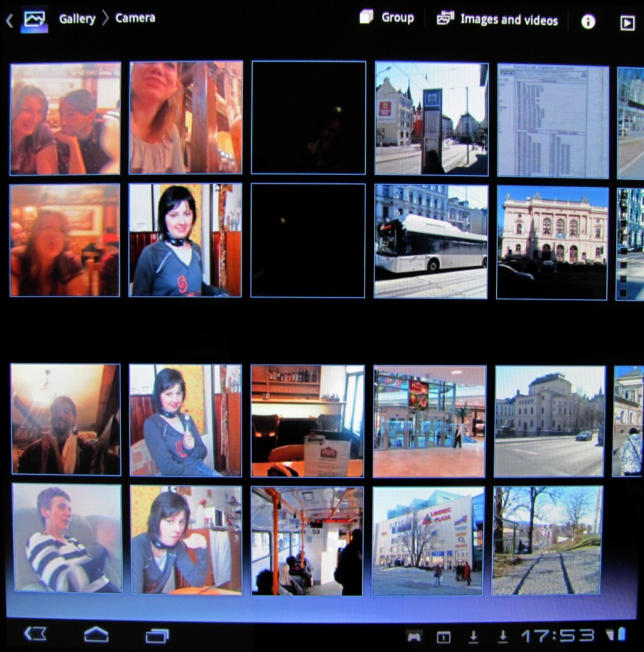Image resolution: width=644 pixels, height=652 pixels.
Task: Open the recent apps icon
Action: click(157, 636)
